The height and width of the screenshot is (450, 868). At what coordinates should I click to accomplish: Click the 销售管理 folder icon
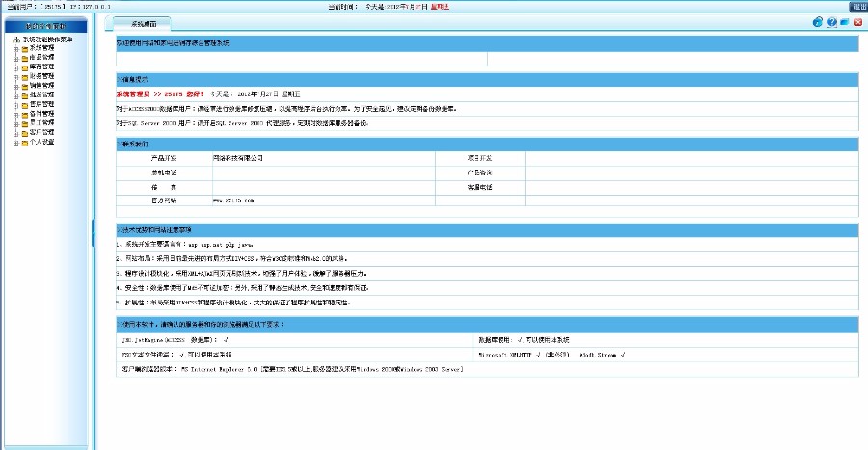25,87
